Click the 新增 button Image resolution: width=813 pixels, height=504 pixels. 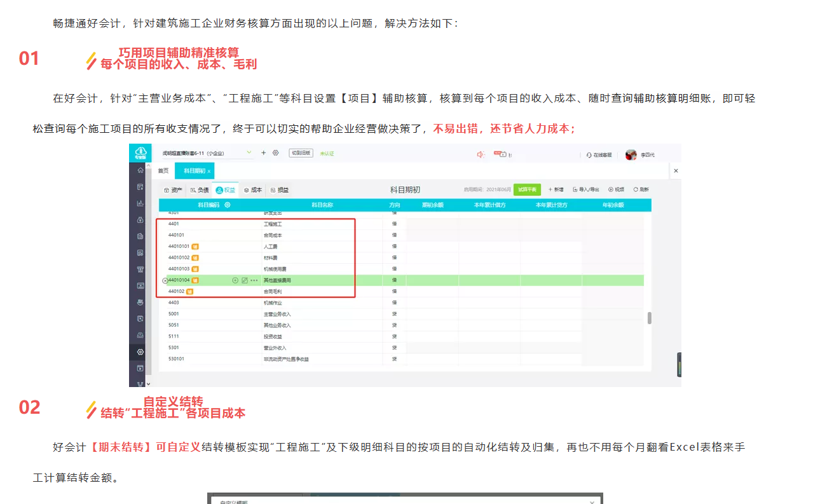556,189
